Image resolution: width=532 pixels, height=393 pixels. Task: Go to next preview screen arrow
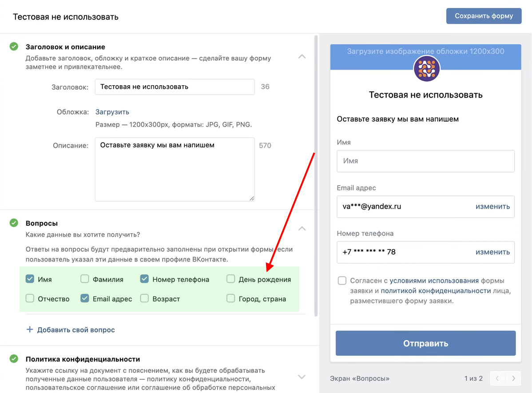pyautogui.click(x=513, y=378)
